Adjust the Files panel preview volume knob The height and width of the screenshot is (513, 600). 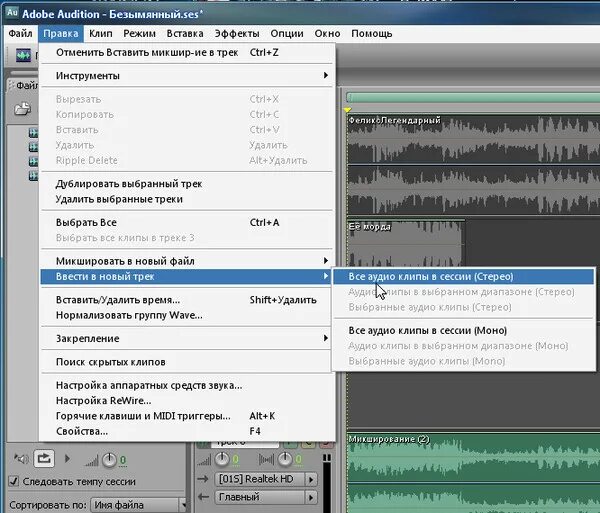click(109, 459)
